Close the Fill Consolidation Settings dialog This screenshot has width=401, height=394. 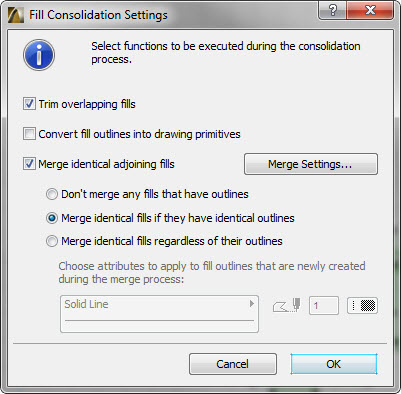tap(370, 11)
